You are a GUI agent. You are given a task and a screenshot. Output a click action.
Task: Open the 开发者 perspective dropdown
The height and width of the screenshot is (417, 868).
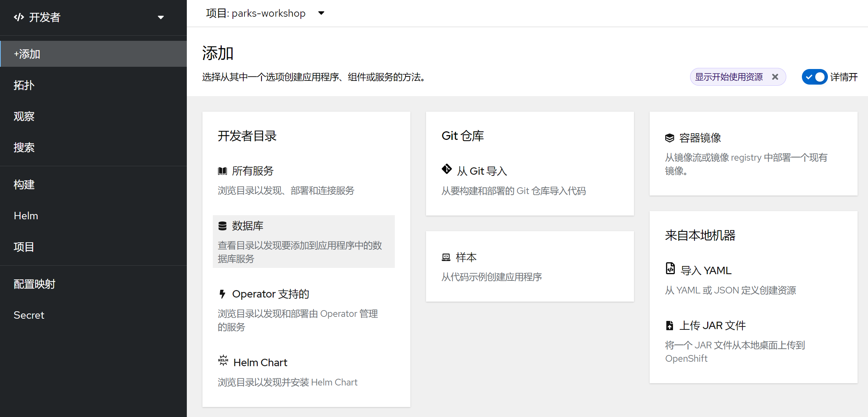161,17
